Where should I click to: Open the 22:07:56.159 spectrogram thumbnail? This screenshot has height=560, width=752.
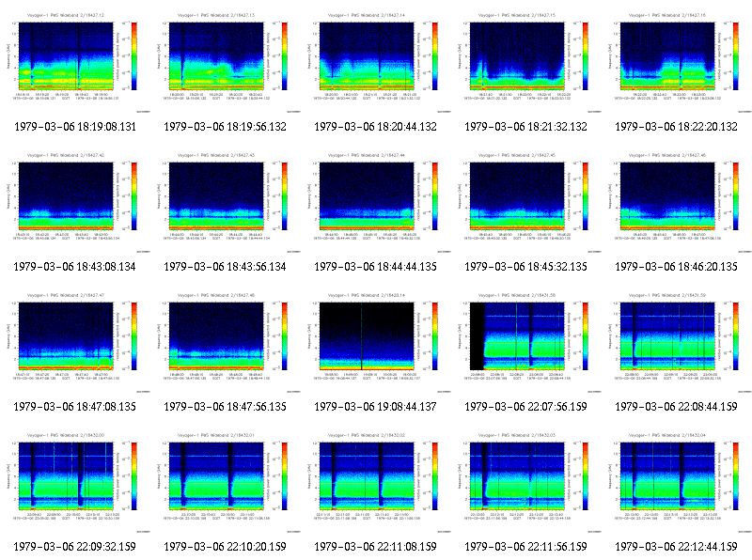point(526,343)
